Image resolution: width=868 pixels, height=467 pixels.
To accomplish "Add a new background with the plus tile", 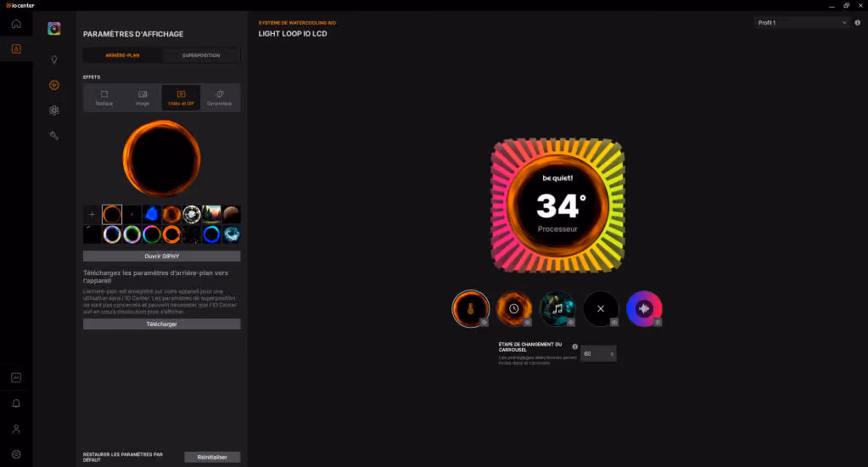I will click(92, 214).
